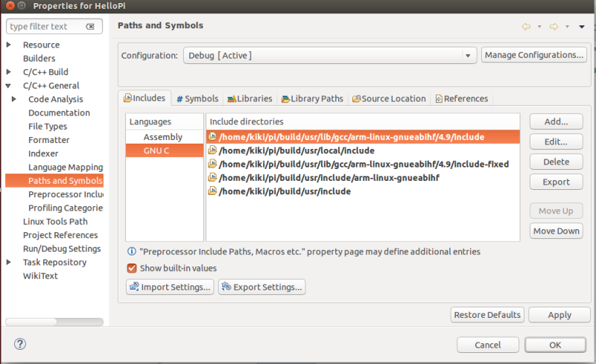This screenshot has width=596, height=364.
Task: Open the Configuration dropdown
Action: [x=330, y=56]
